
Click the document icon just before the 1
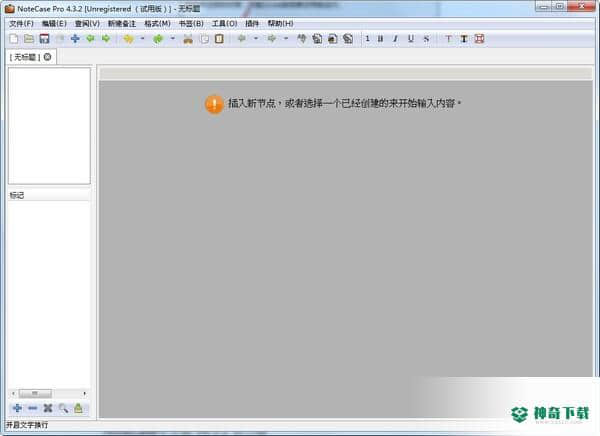click(348, 39)
